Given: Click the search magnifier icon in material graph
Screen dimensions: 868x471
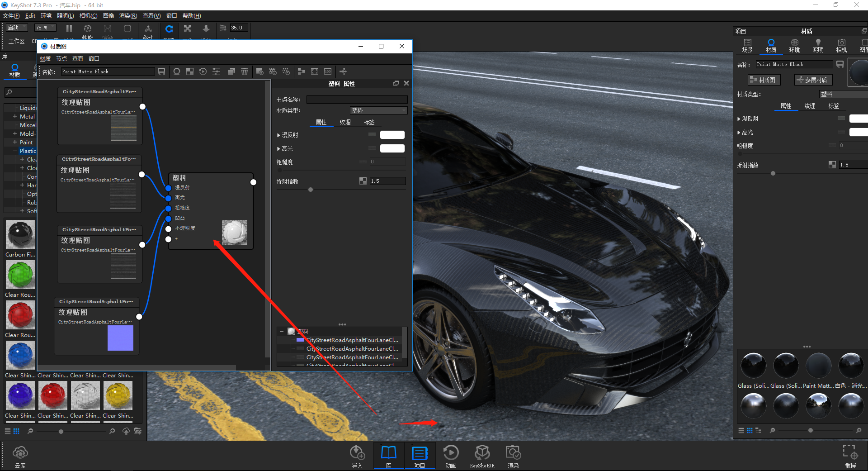Looking at the screenshot, I should [176, 71].
